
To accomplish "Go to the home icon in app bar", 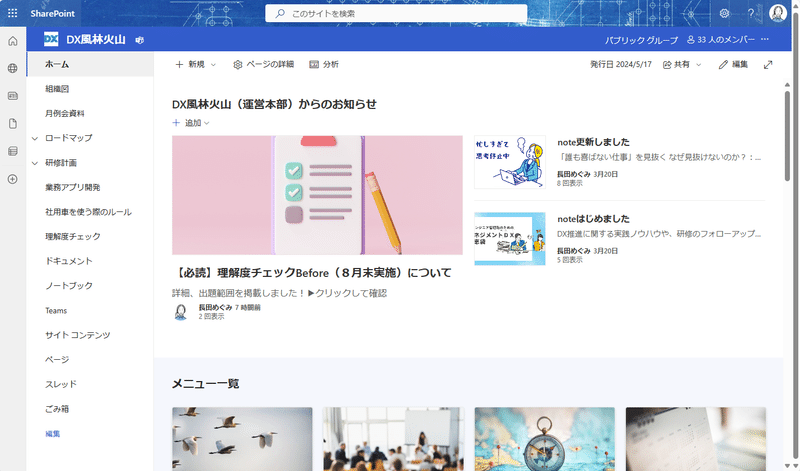I will click(13, 41).
